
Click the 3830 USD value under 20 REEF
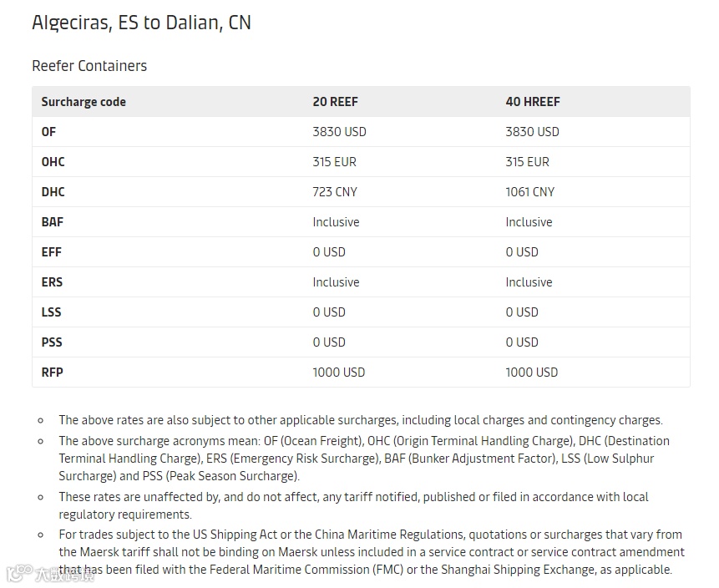point(339,132)
